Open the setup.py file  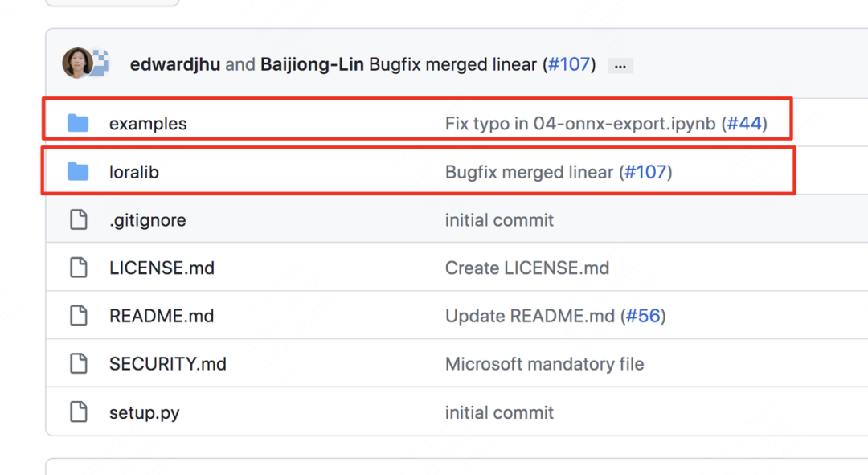(x=145, y=413)
